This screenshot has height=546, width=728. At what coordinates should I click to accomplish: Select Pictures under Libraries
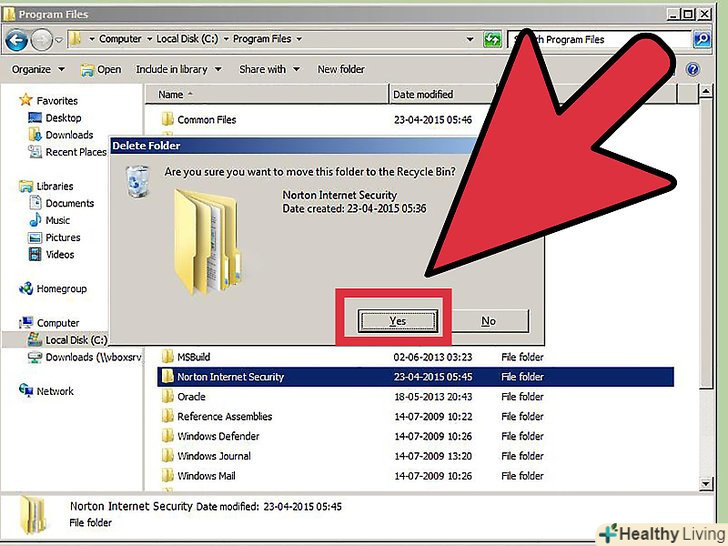(x=63, y=238)
